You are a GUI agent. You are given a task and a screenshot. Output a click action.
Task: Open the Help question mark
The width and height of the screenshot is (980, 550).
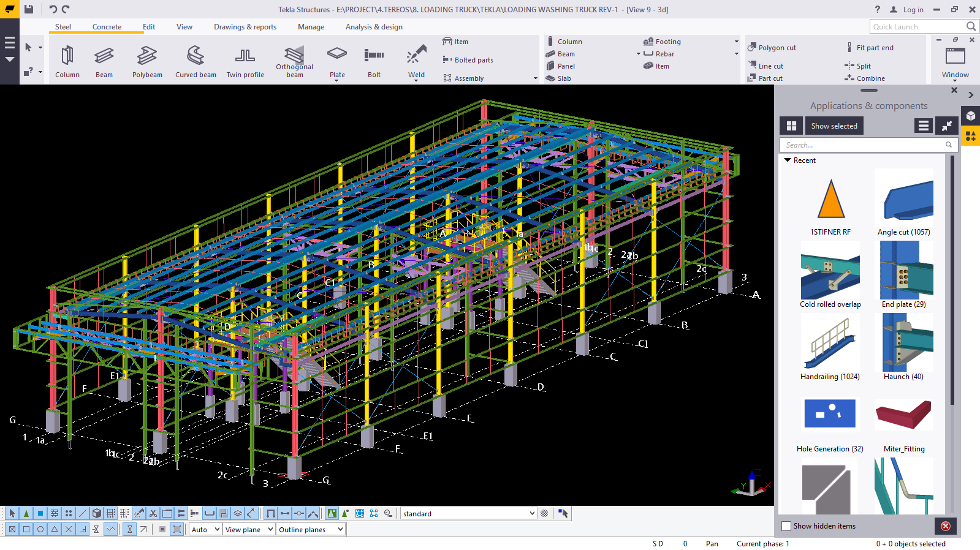878,9
